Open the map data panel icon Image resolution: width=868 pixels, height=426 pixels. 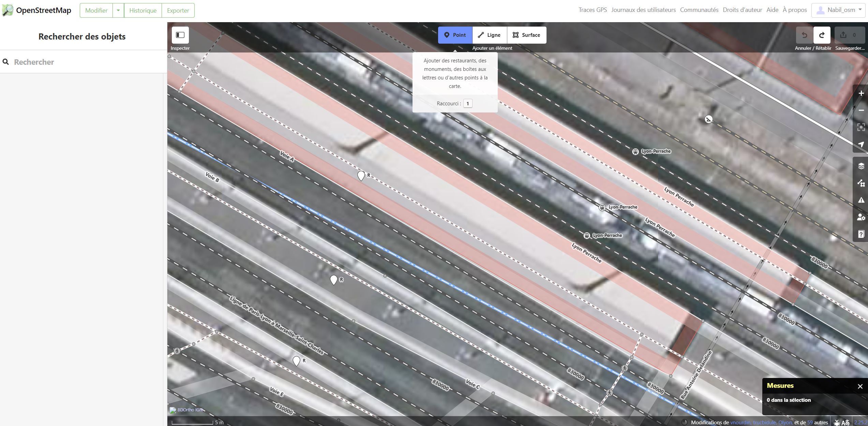click(861, 183)
